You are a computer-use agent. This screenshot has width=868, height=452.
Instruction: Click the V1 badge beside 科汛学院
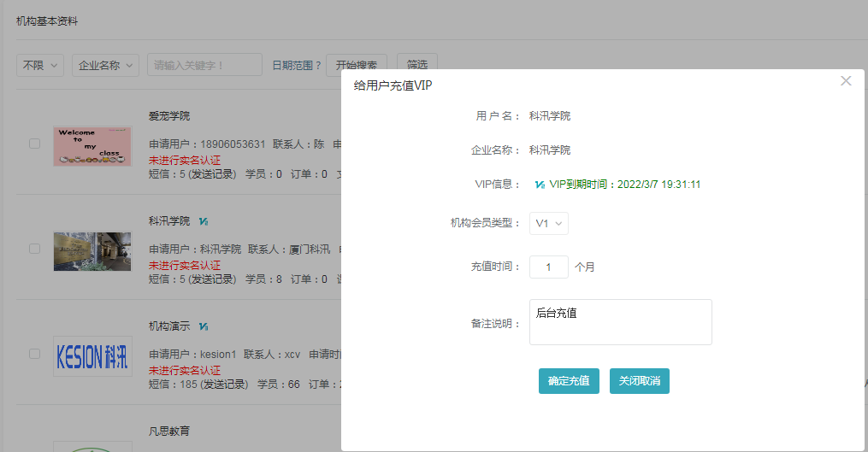point(204,221)
